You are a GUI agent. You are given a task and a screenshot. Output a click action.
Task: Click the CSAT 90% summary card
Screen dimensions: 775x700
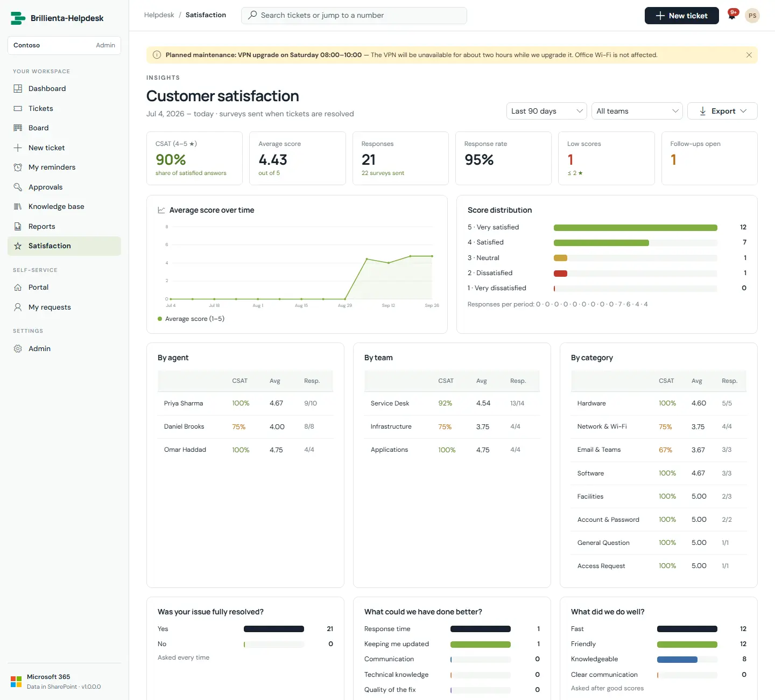[194, 158]
